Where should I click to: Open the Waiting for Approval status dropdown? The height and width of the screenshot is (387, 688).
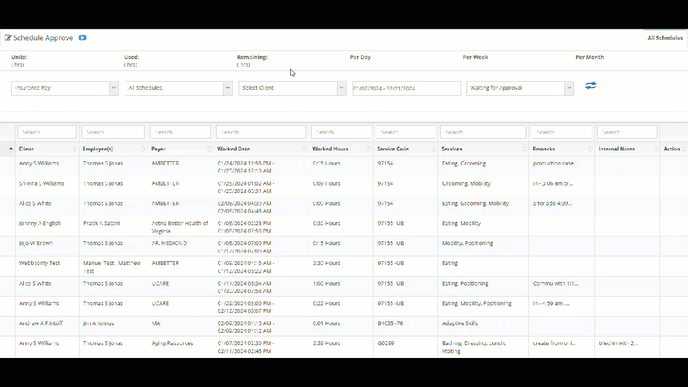(520, 88)
